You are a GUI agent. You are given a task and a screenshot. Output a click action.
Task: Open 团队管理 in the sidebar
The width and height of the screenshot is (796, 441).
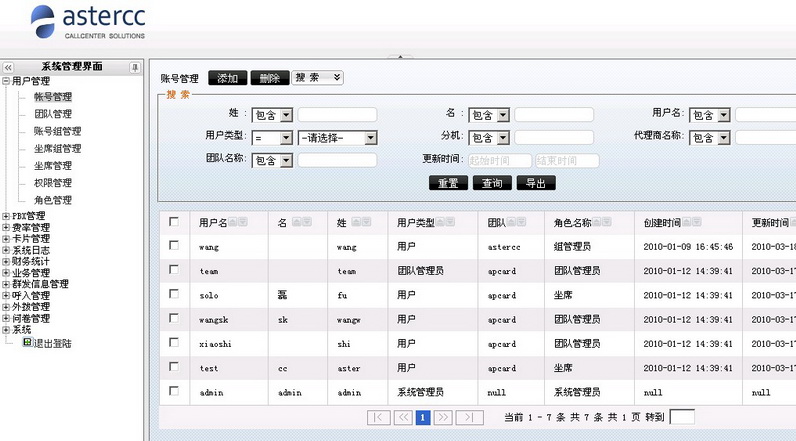pyautogui.click(x=53, y=114)
